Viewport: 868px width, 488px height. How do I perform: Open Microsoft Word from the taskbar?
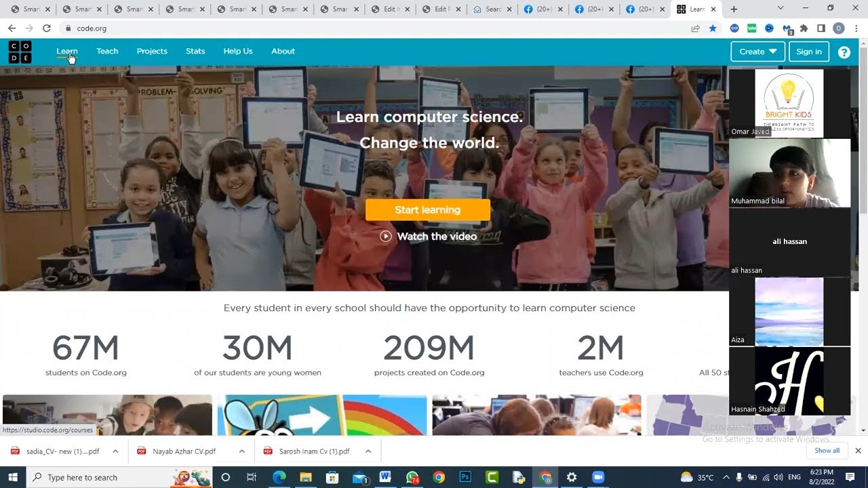click(x=385, y=477)
